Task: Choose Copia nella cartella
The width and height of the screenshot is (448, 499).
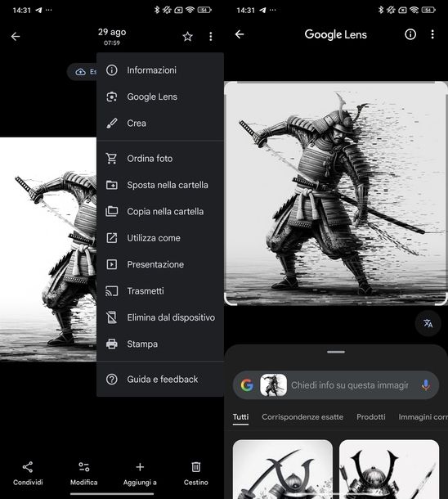Action: point(160,211)
